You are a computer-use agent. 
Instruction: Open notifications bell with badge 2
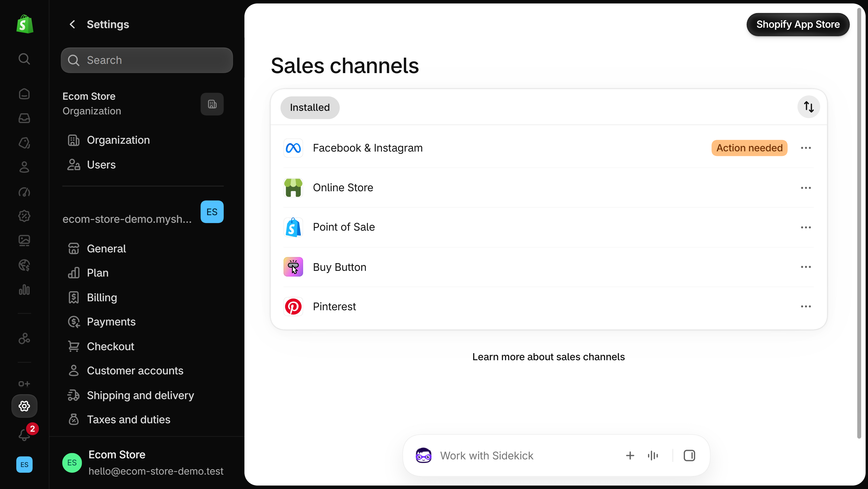tap(25, 434)
